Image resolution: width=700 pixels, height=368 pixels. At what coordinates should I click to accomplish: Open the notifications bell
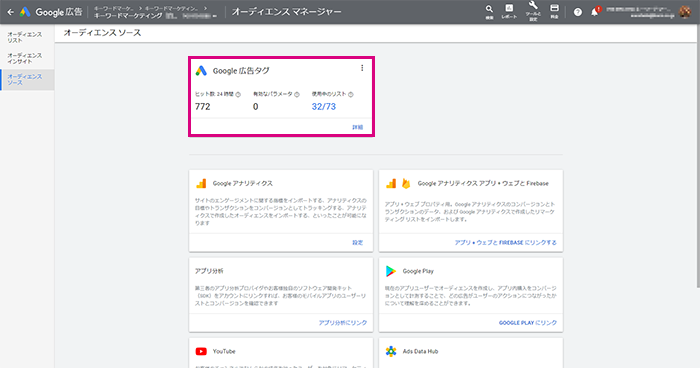pyautogui.click(x=595, y=12)
